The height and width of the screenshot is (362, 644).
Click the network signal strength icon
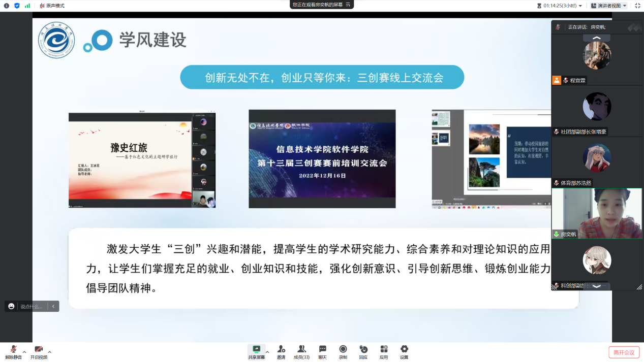tap(27, 6)
